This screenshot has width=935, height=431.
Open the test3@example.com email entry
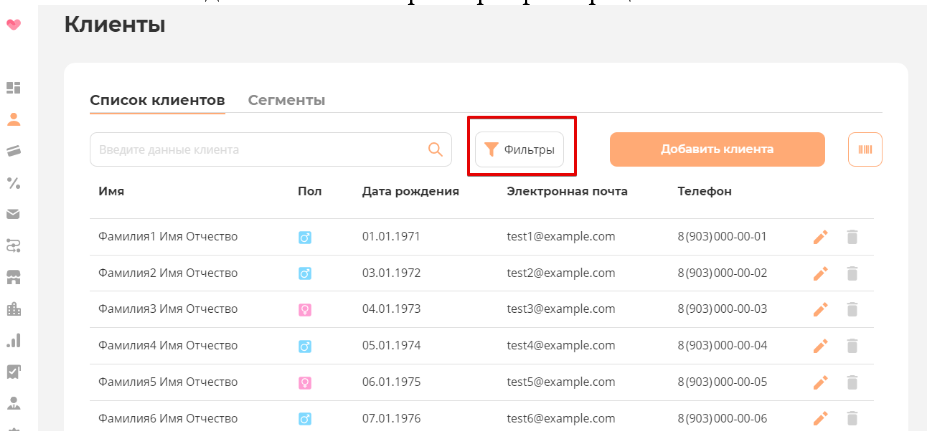pyautogui.click(x=560, y=309)
